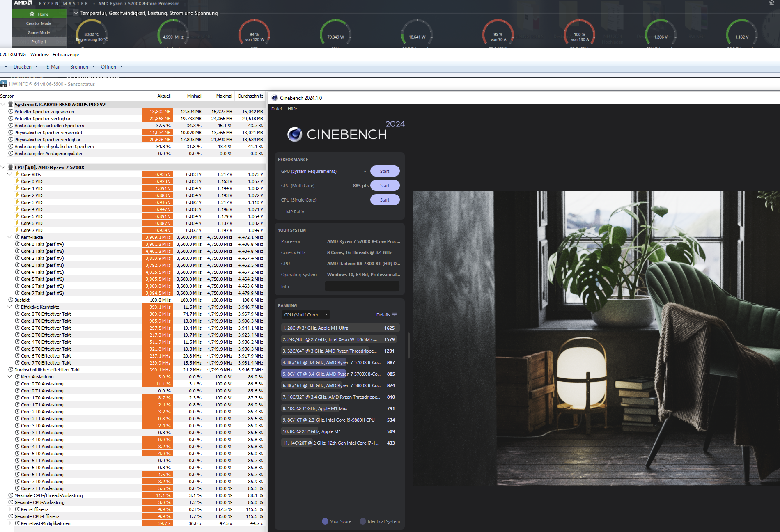Switch to Game Mode in Ryzen Master
Viewport: 780px width, 532px height.
pyautogui.click(x=39, y=32)
